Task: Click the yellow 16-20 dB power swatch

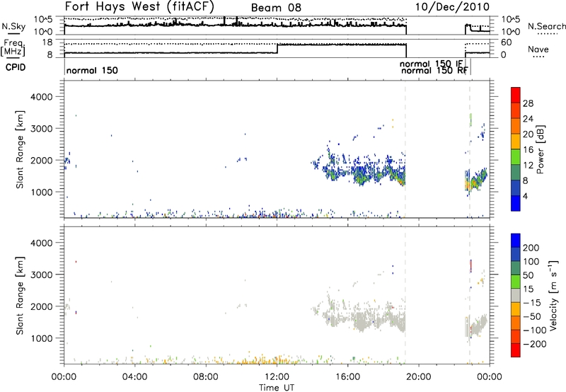Action: point(516,142)
